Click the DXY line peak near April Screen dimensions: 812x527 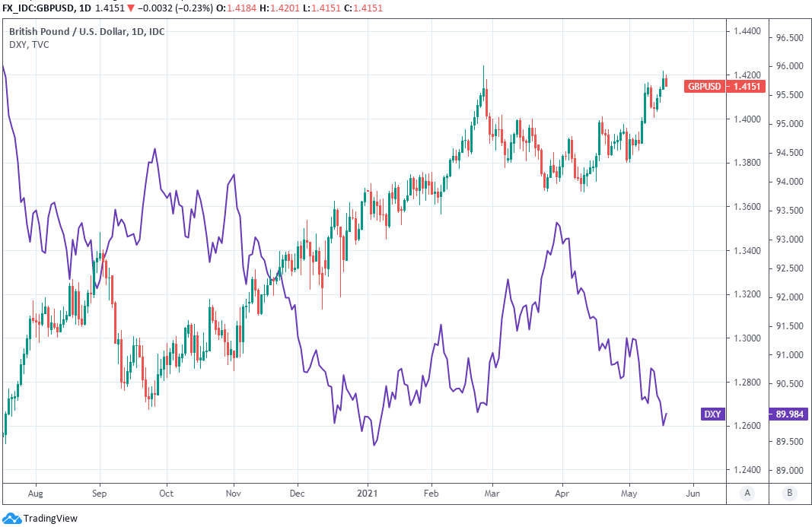(x=558, y=224)
